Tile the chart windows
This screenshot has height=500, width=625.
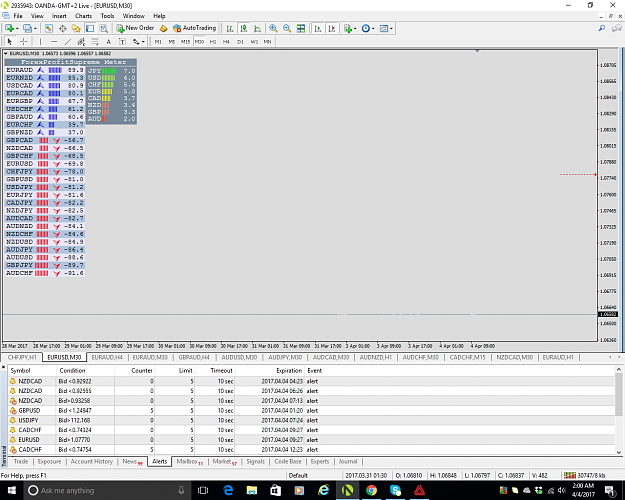click(301, 28)
